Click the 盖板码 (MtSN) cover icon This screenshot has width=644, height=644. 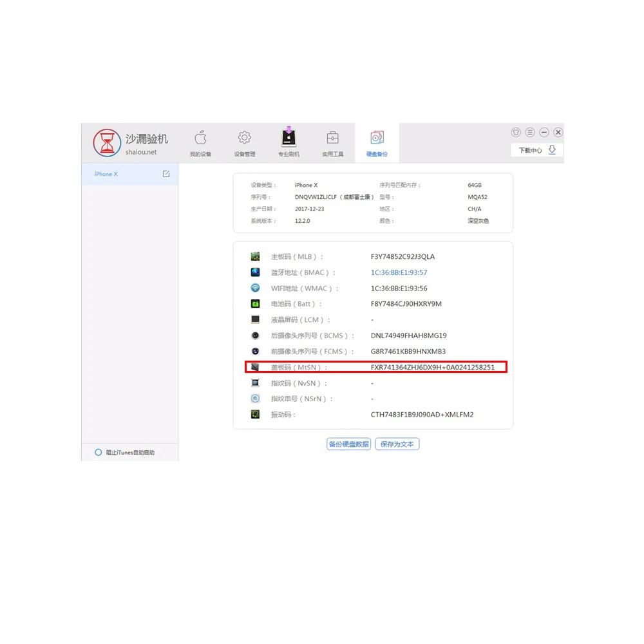[x=256, y=367]
